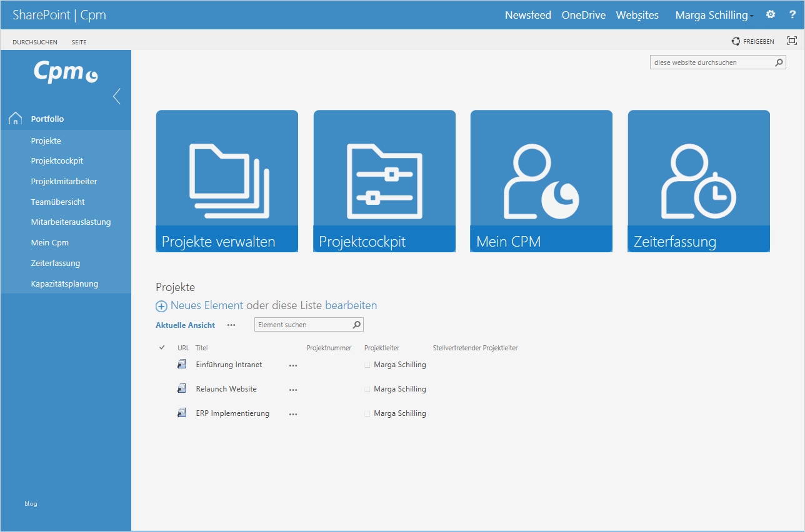Sort by the Projektleiter column header
Screen dimensions: 805x532
click(x=382, y=348)
